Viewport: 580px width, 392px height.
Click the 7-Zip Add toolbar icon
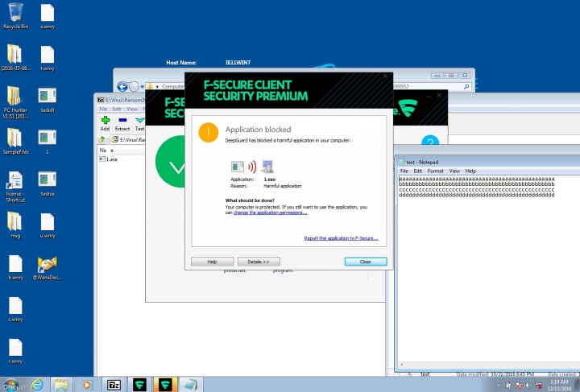pos(105,123)
